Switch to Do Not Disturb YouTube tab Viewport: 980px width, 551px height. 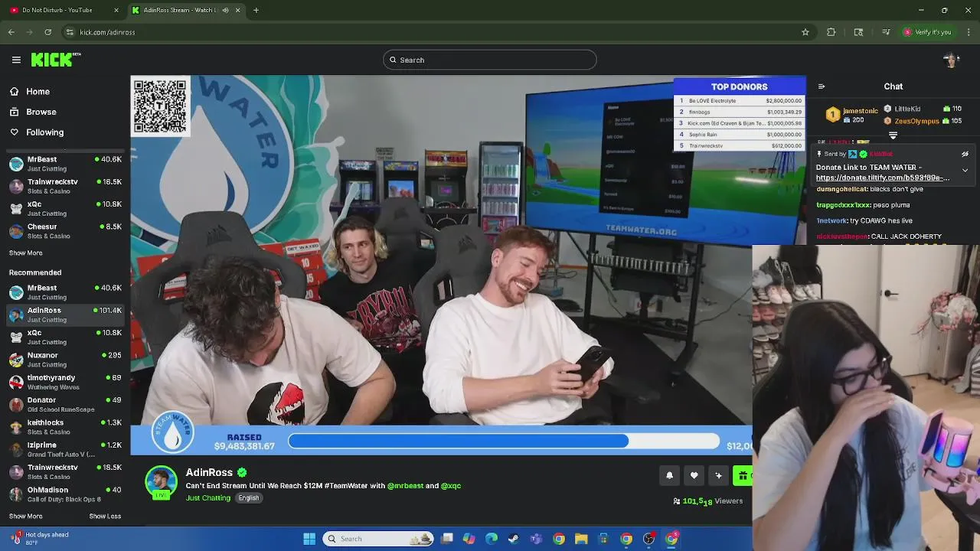(64, 10)
